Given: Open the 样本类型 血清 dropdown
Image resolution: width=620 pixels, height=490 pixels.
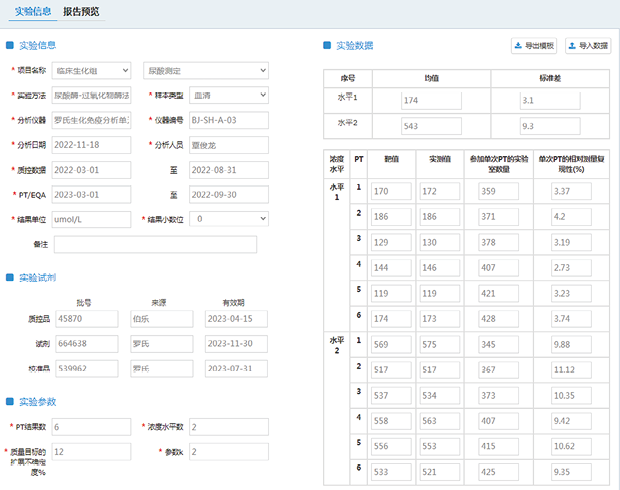Looking at the screenshot, I should [229, 95].
